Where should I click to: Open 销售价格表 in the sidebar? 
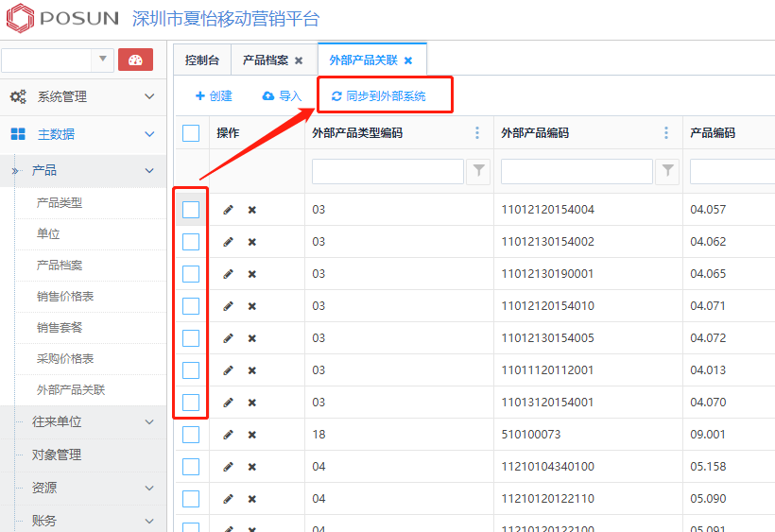(65, 297)
